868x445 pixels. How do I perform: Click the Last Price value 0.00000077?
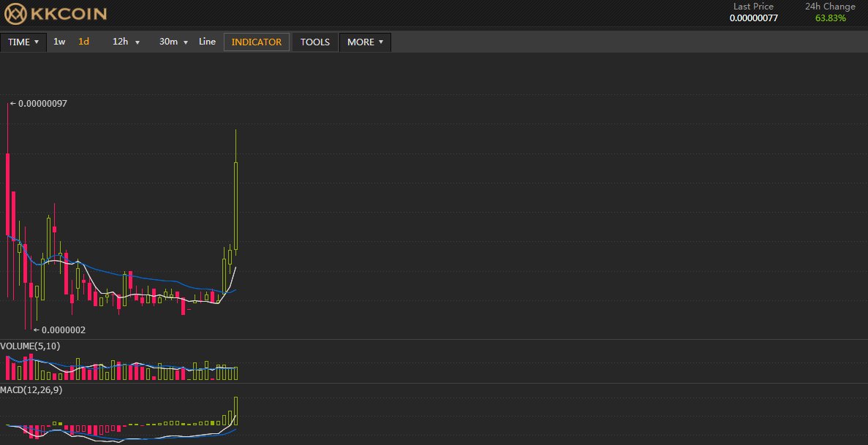pos(752,18)
